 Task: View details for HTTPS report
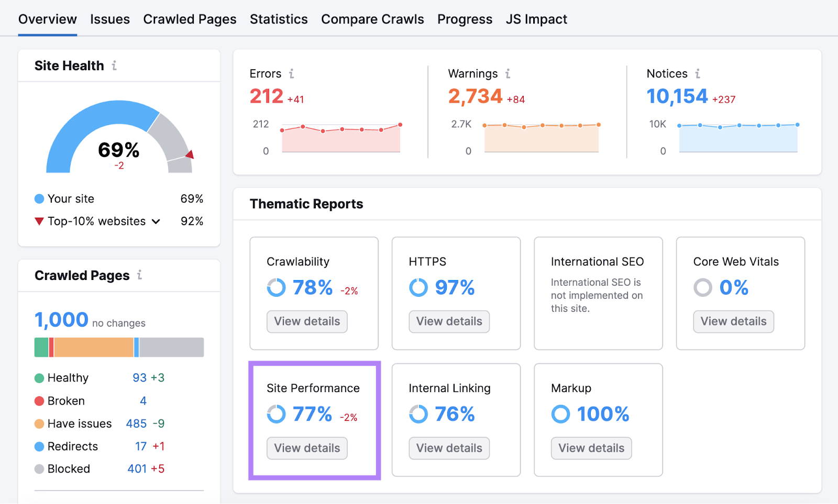pyautogui.click(x=449, y=321)
